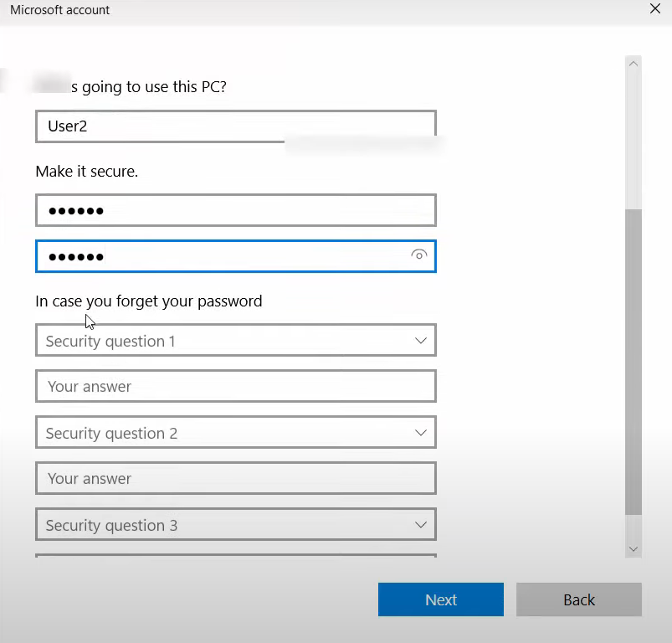672x643 pixels.
Task: Close the Microsoft account window
Action: pos(654,9)
